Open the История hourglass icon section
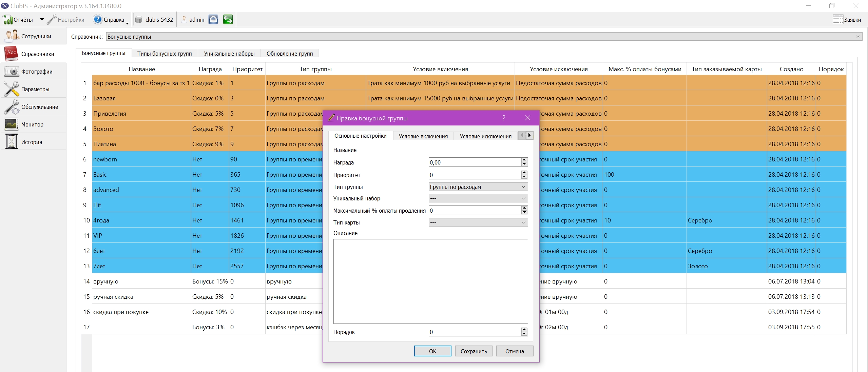The image size is (868, 372). [x=12, y=142]
